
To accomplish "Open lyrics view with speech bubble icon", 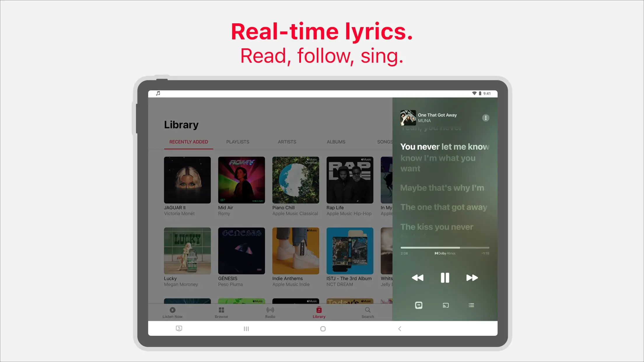I will 419,305.
